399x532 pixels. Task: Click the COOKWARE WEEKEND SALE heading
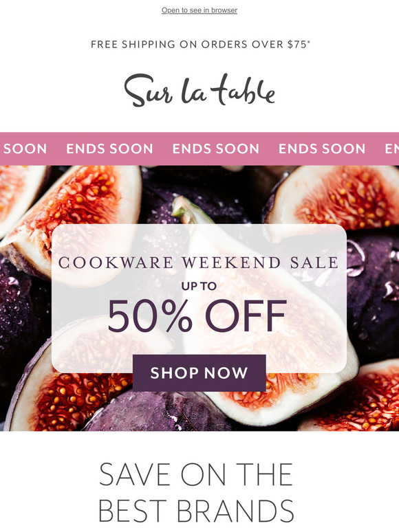199,263
